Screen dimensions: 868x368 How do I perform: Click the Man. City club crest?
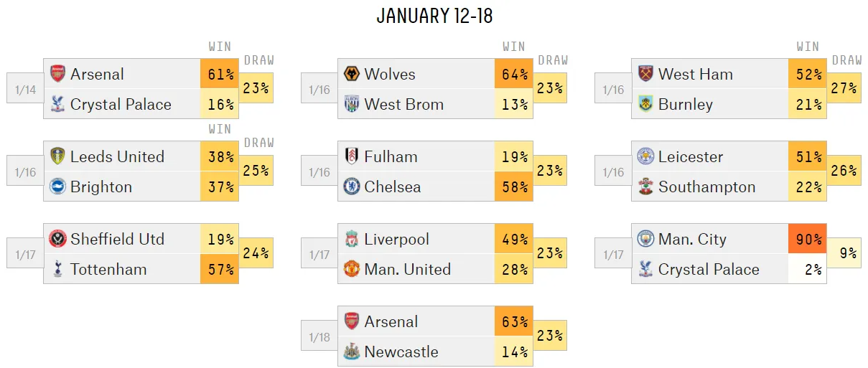645,239
